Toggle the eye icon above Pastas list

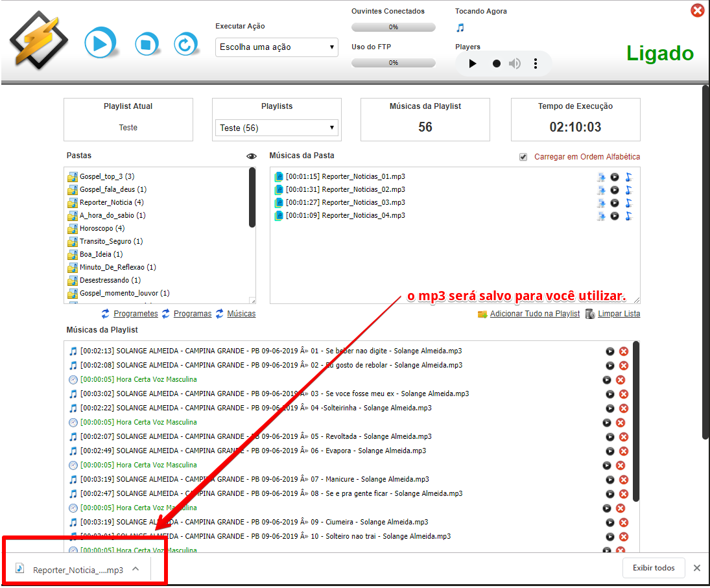[252, 156]
